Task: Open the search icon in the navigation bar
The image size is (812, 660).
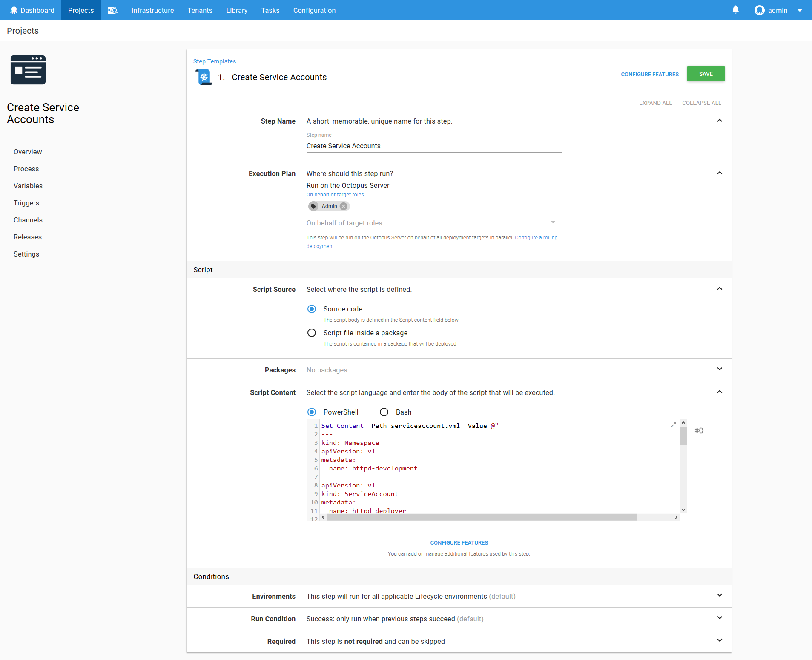Action: click(x=112, y=10)
